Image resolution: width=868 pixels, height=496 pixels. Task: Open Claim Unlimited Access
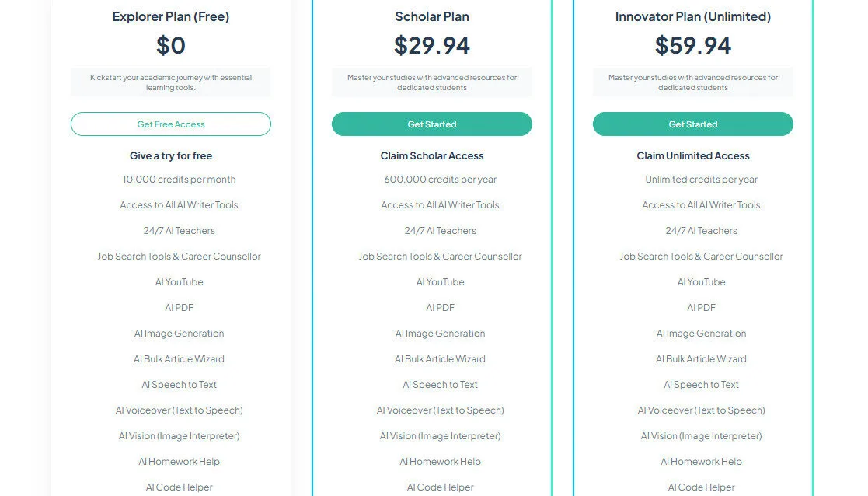pos(692,155)
